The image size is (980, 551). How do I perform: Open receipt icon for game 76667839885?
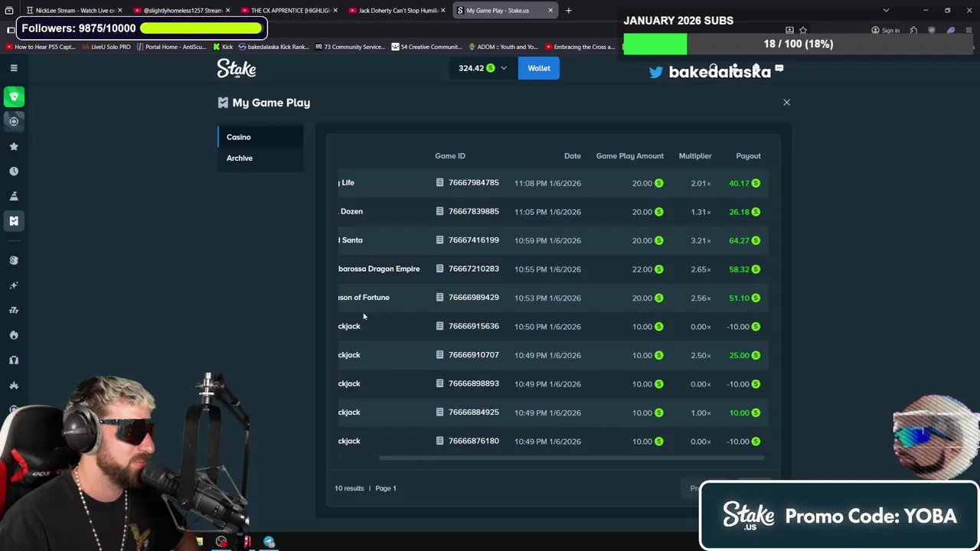tap(439, 211)
